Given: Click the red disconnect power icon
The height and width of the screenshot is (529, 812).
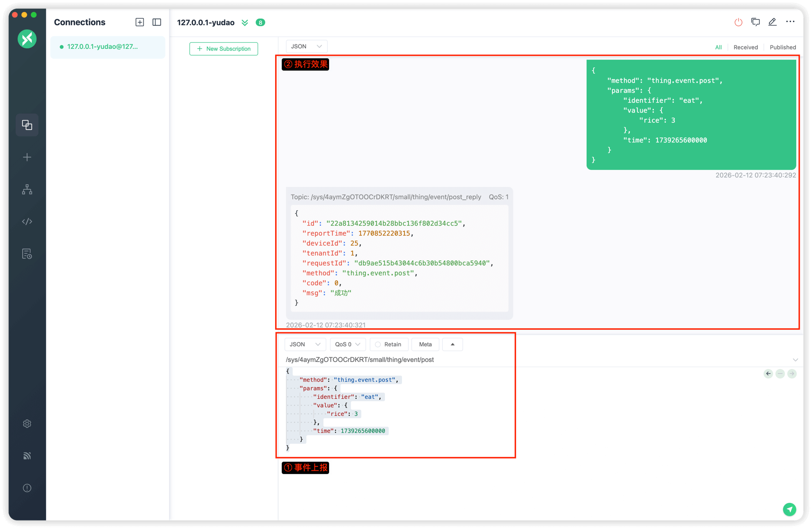Looking at the screenshot, I should [738, 22].
